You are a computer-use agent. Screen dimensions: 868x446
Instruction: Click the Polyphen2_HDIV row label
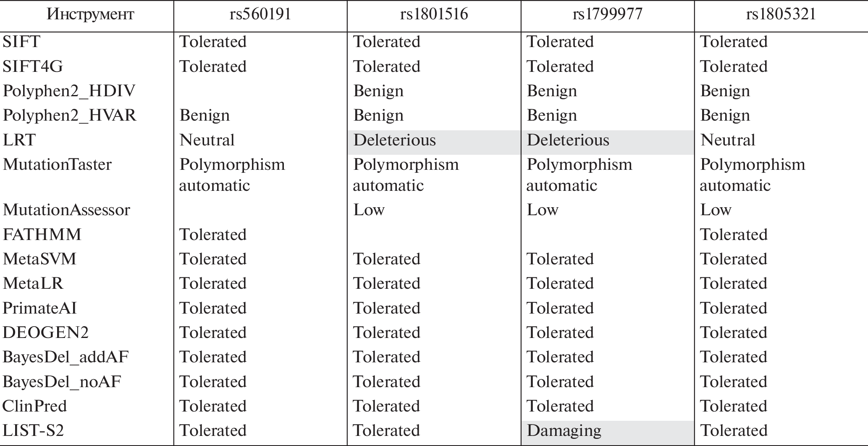click(x=69, y=91)
